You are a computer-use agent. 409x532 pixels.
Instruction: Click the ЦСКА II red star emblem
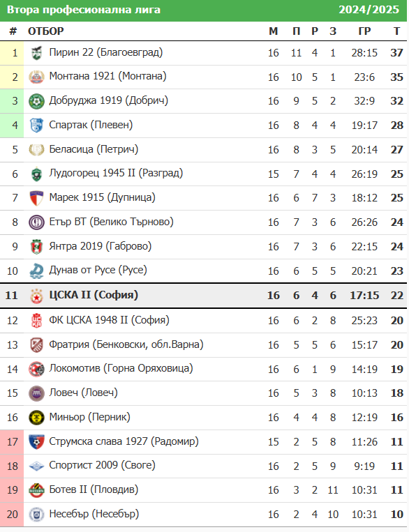click(x=36, y=296)
